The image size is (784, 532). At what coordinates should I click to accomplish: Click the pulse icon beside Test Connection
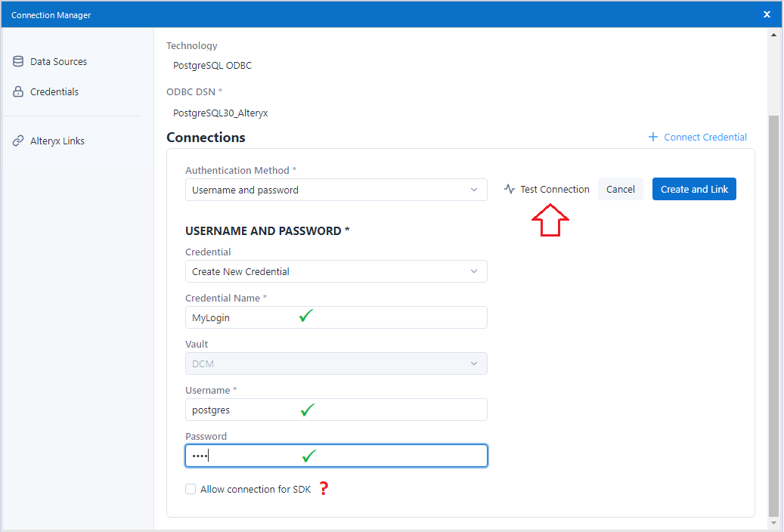click(508, 188)
